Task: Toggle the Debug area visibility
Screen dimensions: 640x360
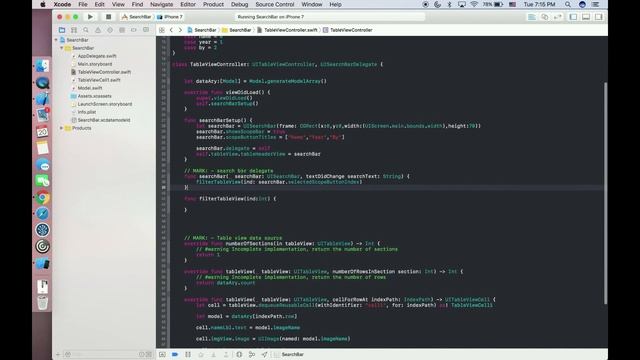Action: coord(586,17)
